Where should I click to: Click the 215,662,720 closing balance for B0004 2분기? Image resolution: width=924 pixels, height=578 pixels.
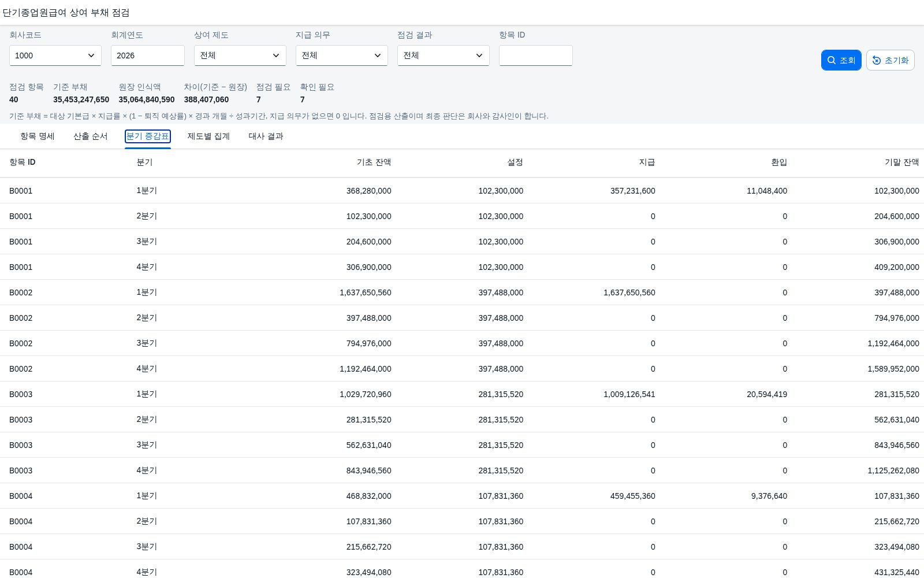click(x=896, y=521)
